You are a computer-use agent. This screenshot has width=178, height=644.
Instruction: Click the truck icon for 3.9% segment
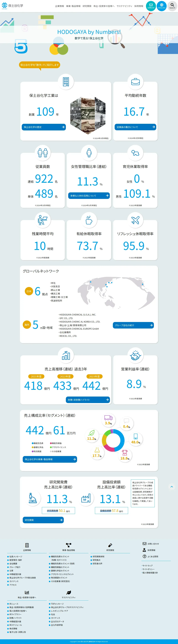coord(108,417)
